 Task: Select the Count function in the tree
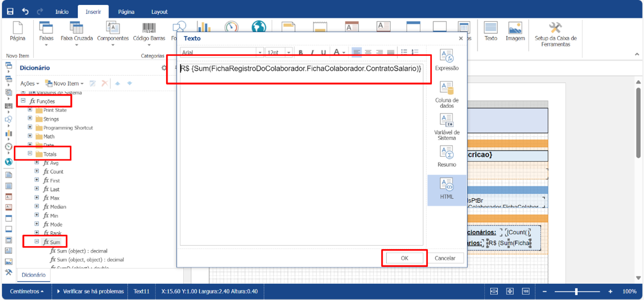tap(54, 171)
